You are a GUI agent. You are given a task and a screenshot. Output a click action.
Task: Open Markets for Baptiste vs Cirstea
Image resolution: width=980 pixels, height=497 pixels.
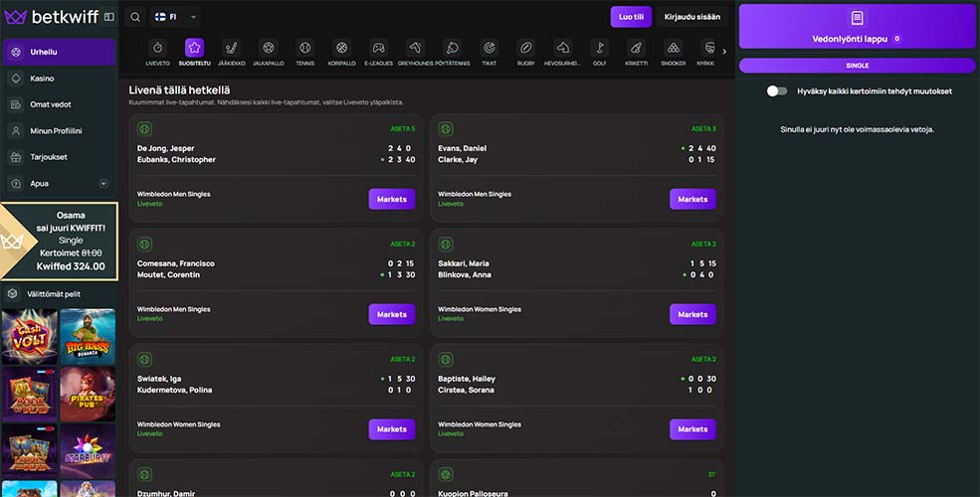pyautogui.click(x=692, y=429)
